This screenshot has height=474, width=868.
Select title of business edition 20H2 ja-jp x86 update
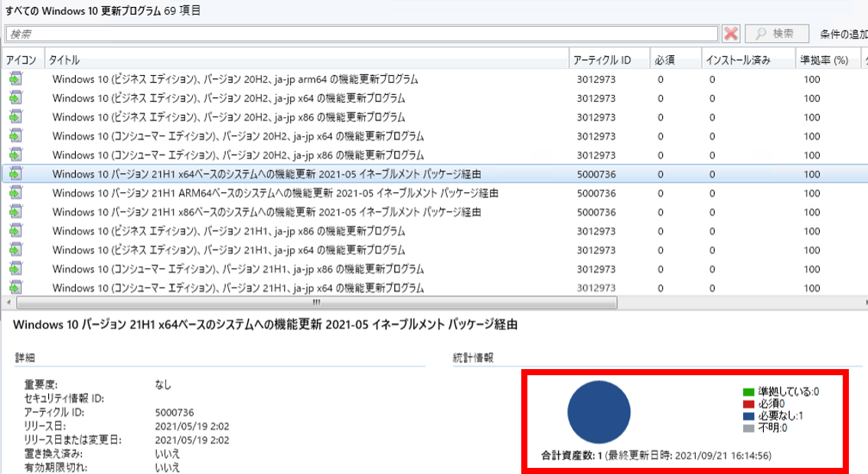[229, 117]
